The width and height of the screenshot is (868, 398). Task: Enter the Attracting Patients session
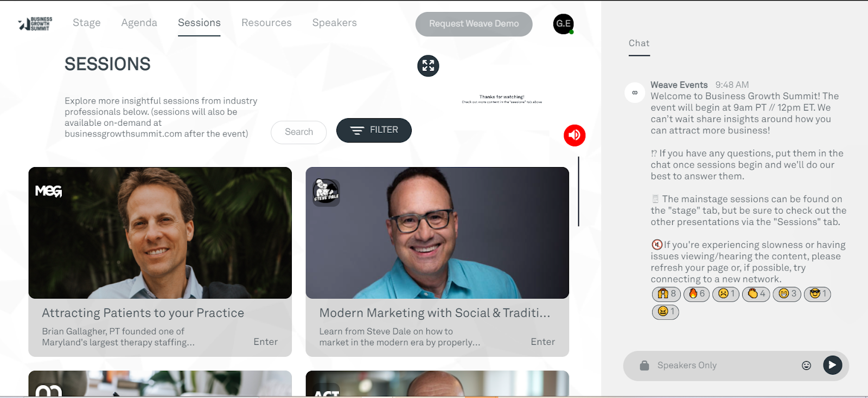click(265, 342)
